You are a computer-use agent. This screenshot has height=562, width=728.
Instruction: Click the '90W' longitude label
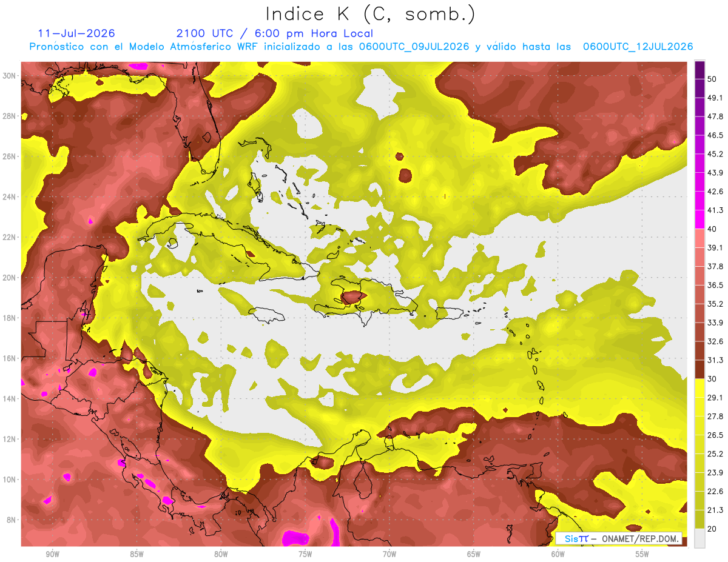(52, 554)
